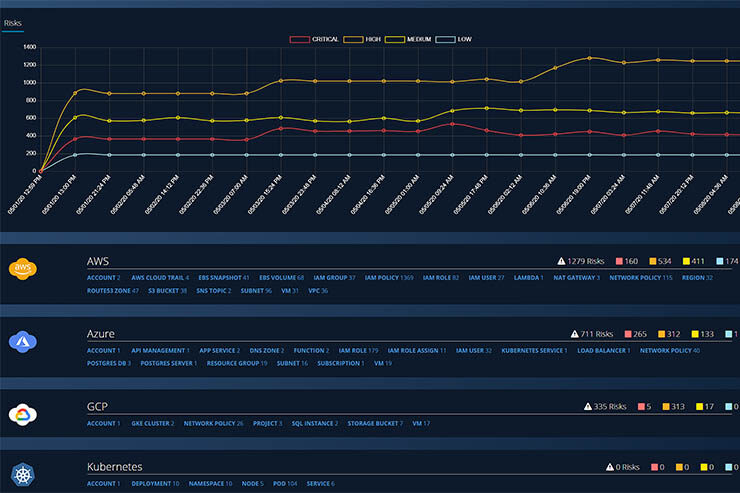Click the GCP risks warning triangle icon
This screenshot has height=493, width=740.
point(588,407)
